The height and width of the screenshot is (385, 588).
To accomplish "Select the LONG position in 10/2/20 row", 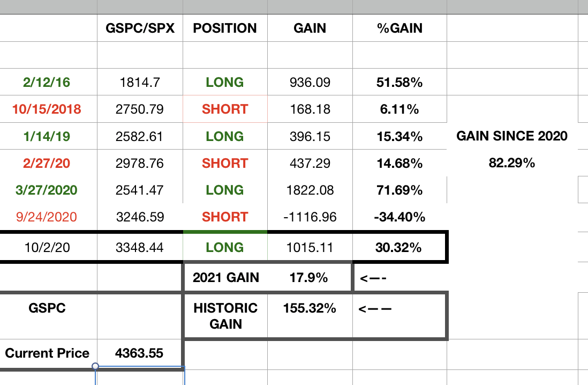I will click(225, 248).
